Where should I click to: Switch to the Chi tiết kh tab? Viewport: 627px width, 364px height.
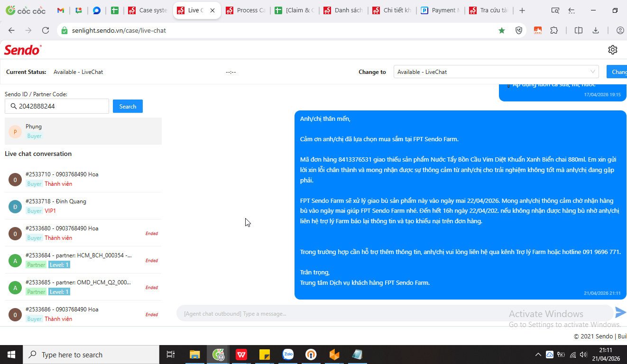pos(392,10)
